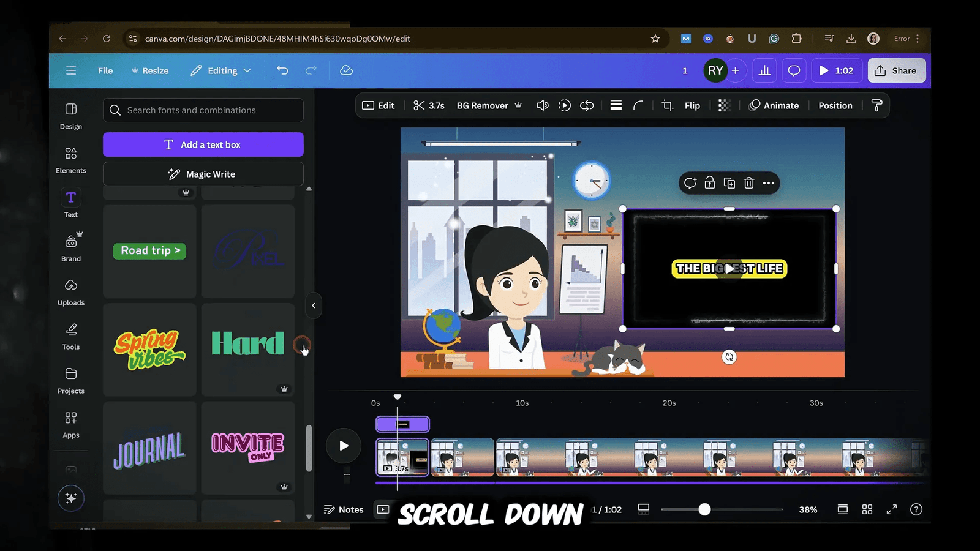
Task: Toggle lock on the selected element
Action: pyautogui.click(x=709, y=183)
